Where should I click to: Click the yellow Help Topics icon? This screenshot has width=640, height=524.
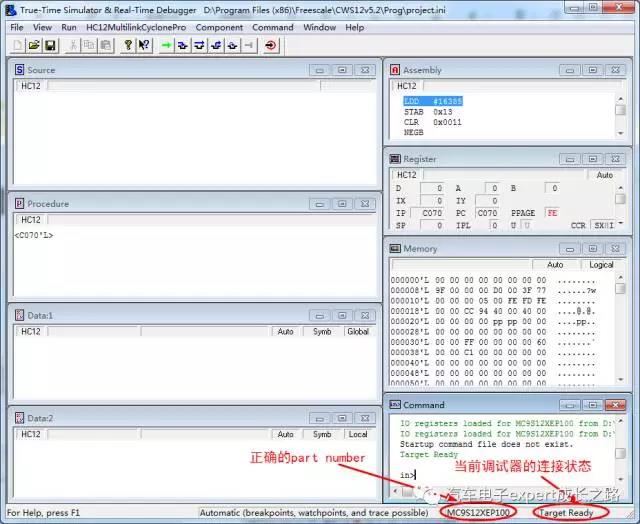tap(129, 46)
